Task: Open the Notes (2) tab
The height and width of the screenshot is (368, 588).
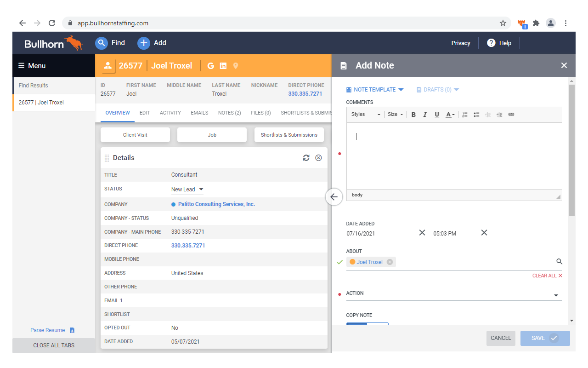Action: click(230, 113)
